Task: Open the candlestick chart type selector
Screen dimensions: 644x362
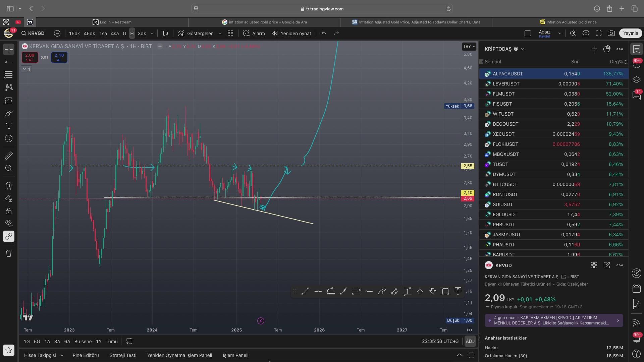Action: click(x=165, y=33)
